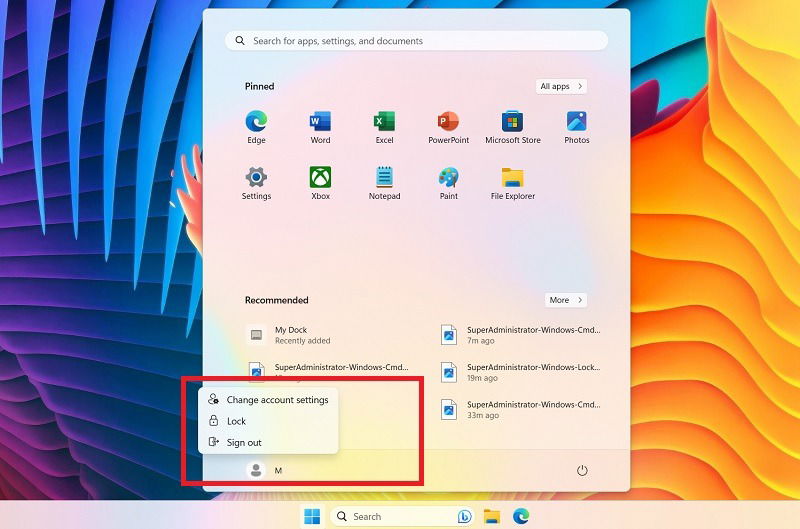
Task: Select Sign out from the account menu
Action: pyautogui.click(x=268, y=442)
